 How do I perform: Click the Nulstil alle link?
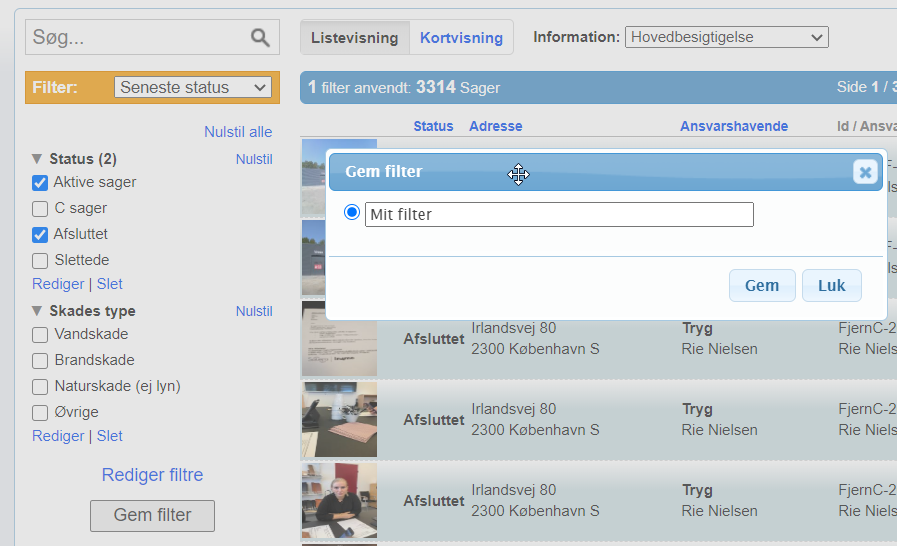(x=238, y=132)
